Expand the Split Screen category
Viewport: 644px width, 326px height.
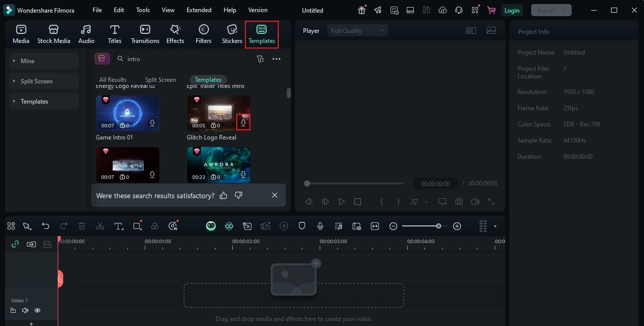click(x=44, y=81)
